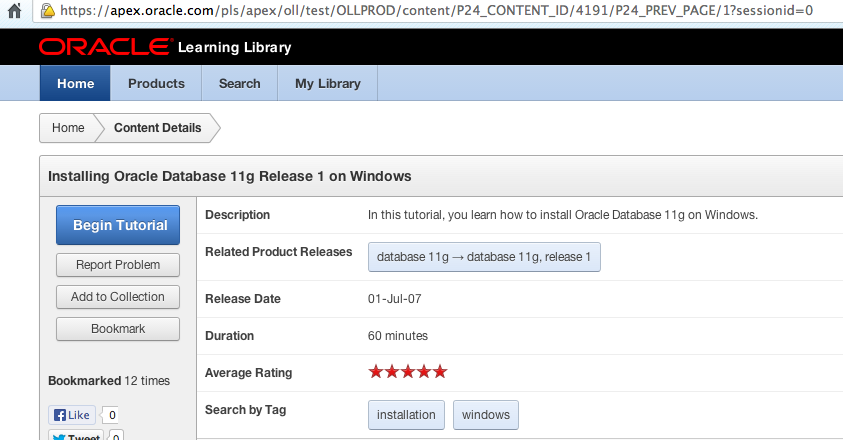The height and width of the screenshot is (440, 843).
Task: Click the Description label
Action: tap(237, 215)
